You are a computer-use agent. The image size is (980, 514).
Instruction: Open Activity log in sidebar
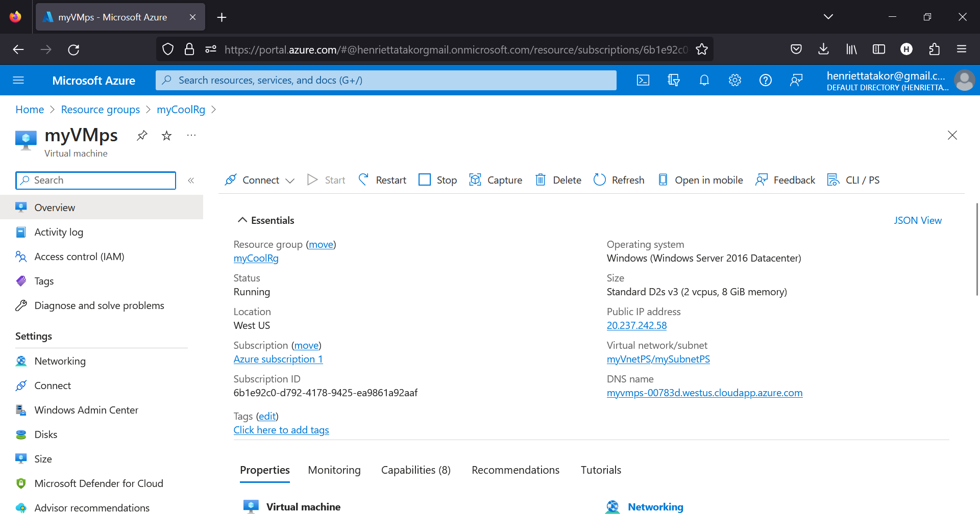(59, 232)
